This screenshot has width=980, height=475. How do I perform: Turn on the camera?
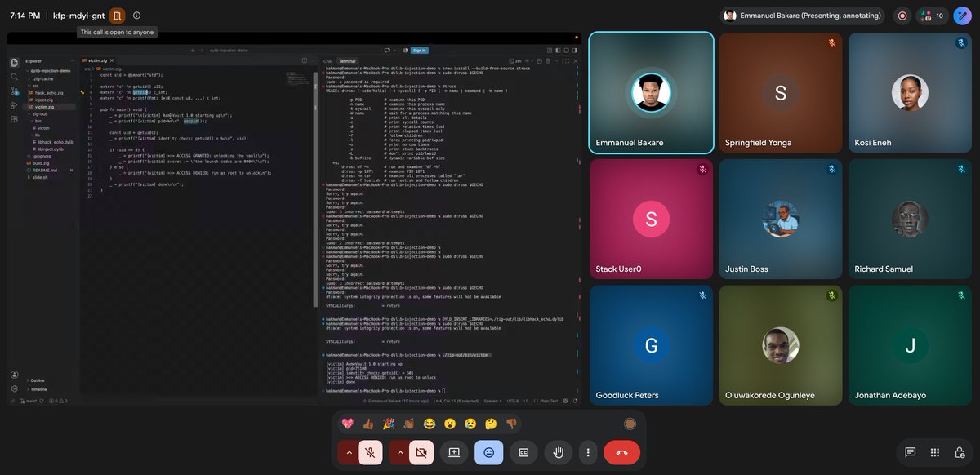tap(421, 452)
